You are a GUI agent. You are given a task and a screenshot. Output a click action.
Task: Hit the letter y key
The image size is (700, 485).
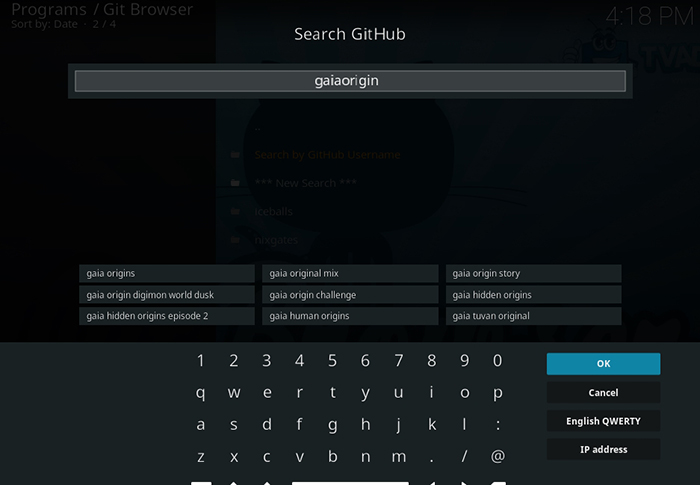pyautogui.click(x=365, y=393)
